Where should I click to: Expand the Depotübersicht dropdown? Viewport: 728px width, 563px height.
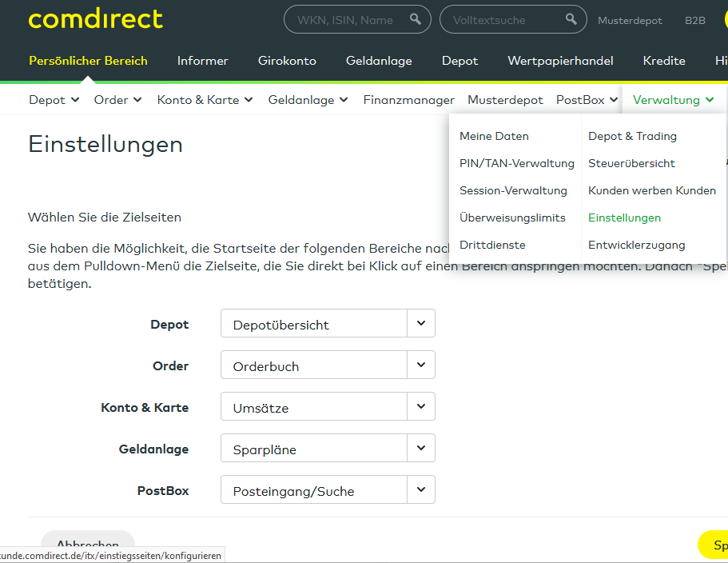coord(421,323)
